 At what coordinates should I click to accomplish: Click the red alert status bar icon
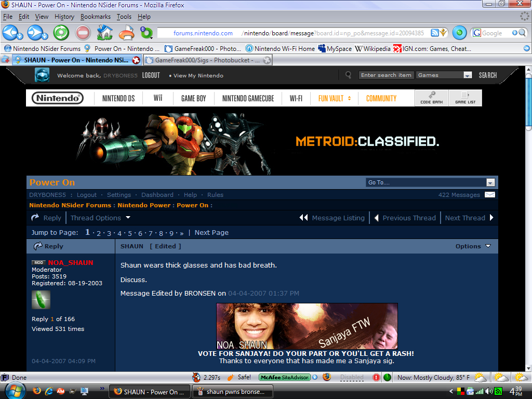pyautogui.click(x=376, y=377)
